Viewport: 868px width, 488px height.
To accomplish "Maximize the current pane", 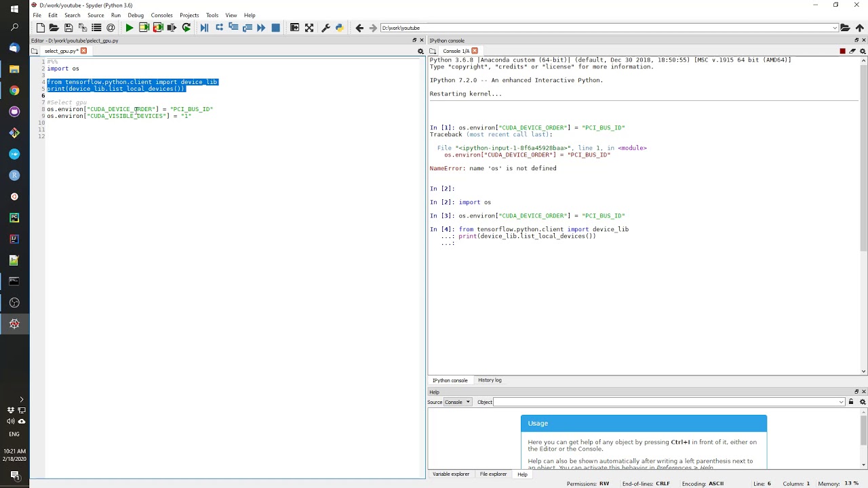I will 294,28.
